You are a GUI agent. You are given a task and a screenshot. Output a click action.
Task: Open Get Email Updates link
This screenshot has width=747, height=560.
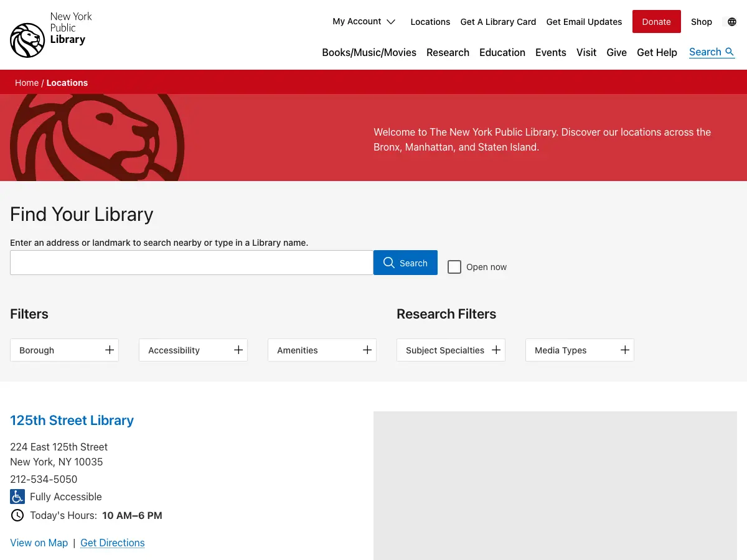click(x=584, y=22)
